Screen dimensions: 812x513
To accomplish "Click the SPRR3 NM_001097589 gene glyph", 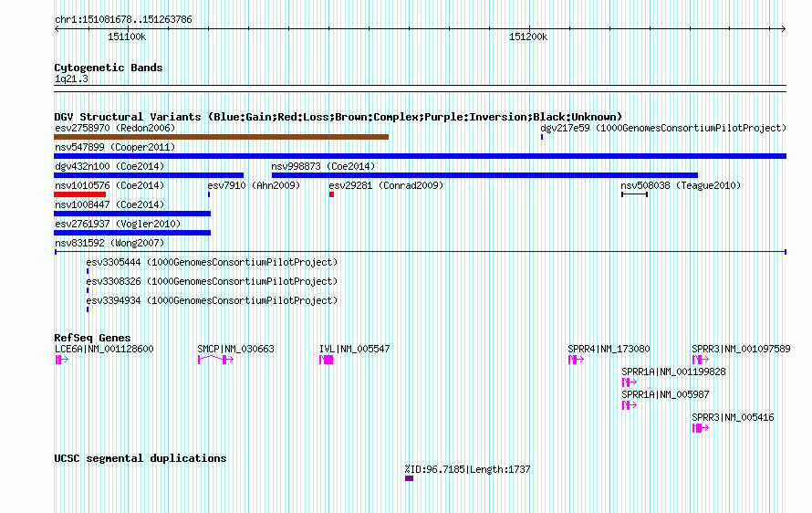I will point(701,360).
